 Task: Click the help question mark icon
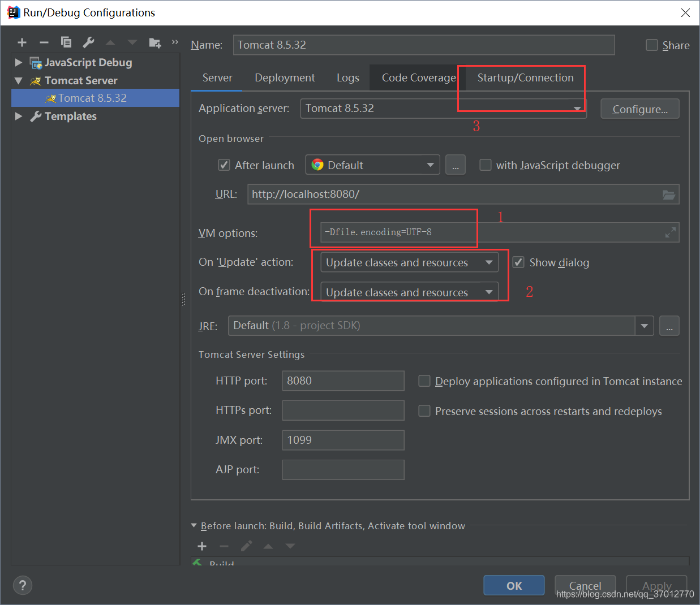(x=23, y=585)
